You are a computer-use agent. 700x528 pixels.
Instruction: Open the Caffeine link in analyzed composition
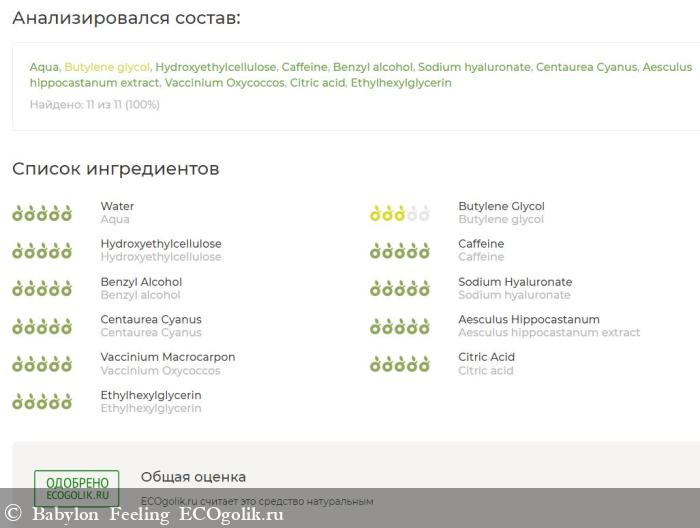point(304,67)
